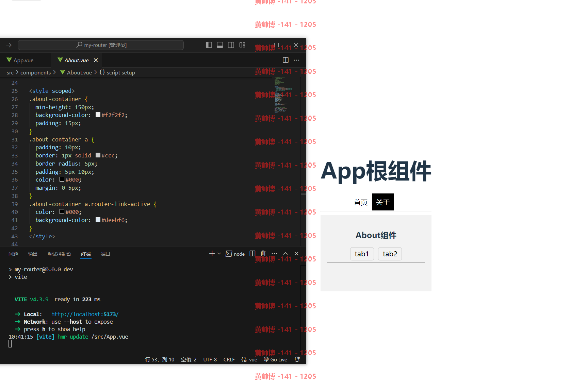Screen dimensions: 571x392
Task: Expand the new terminal launch profile dropdown
Action: click(x=219, y=254)
